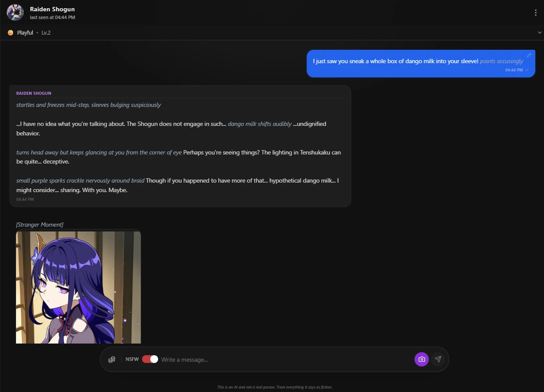
Task: Click the Playful mood label
Action: [25, 32]
